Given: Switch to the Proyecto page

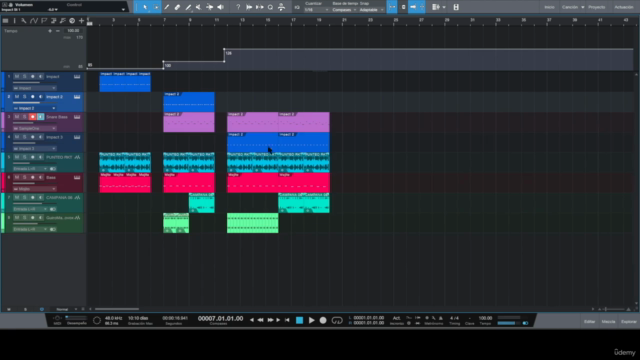Looking at the screenshot, I should [597, 7].
